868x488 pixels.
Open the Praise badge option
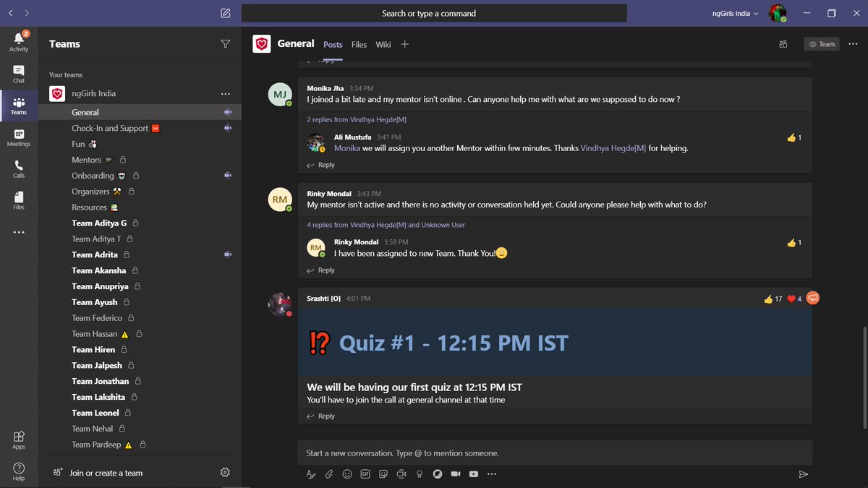[420, 474]
